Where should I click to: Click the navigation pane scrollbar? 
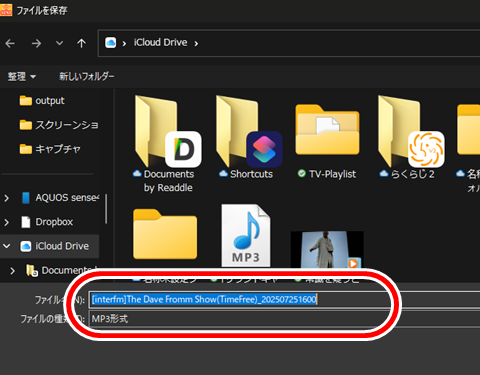point(106,209)
